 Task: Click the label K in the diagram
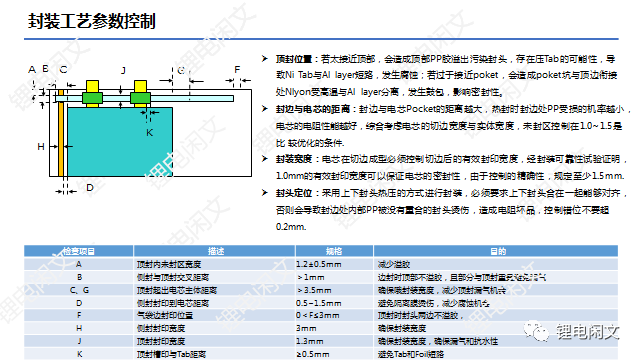pos(149,133)
